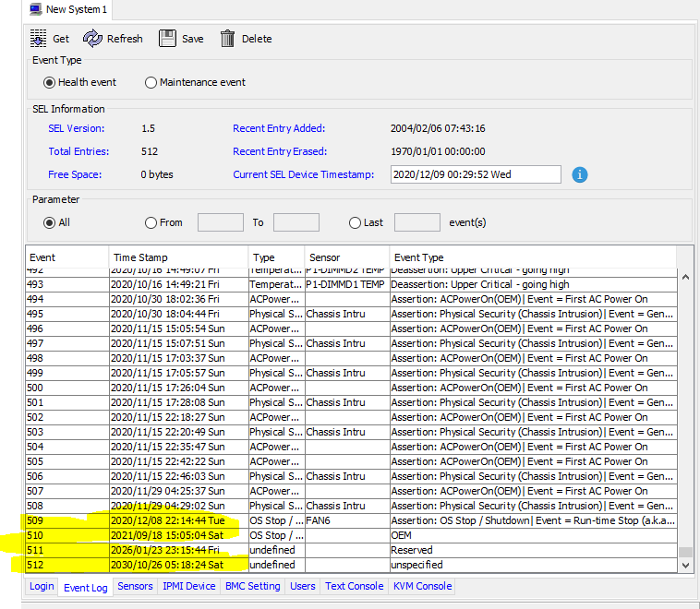This screenshot has height=609, width=700.
Task: Select the Health event radio button
Action: (49, 82)
